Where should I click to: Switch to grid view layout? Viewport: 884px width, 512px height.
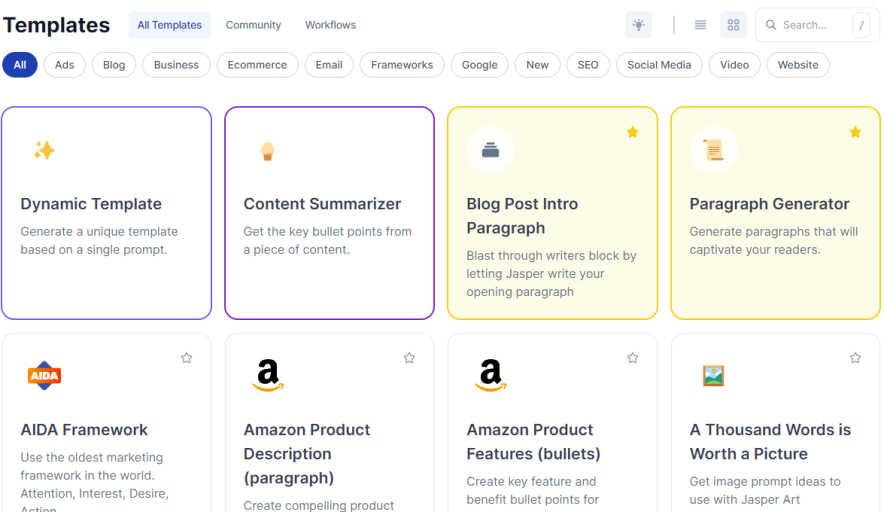[733, 25]
